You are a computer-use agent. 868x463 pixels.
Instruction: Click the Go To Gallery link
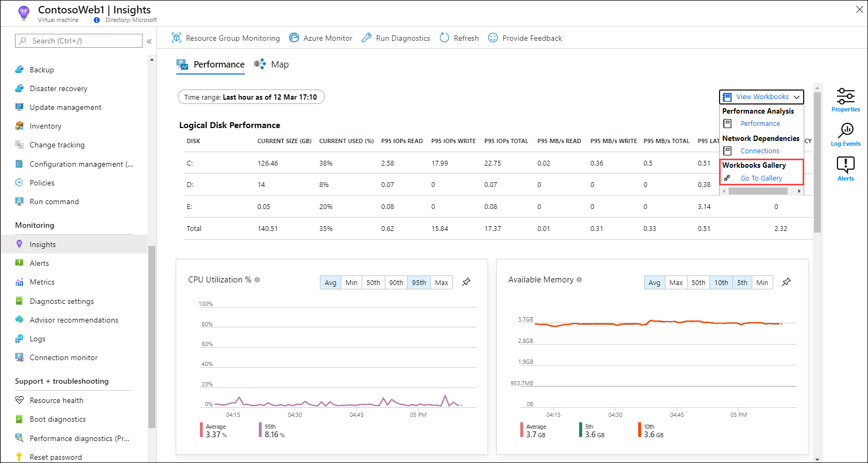[761, 178]
